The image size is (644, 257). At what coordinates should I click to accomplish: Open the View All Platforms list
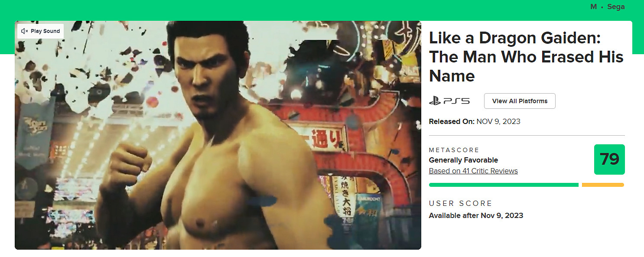[520, 101]
